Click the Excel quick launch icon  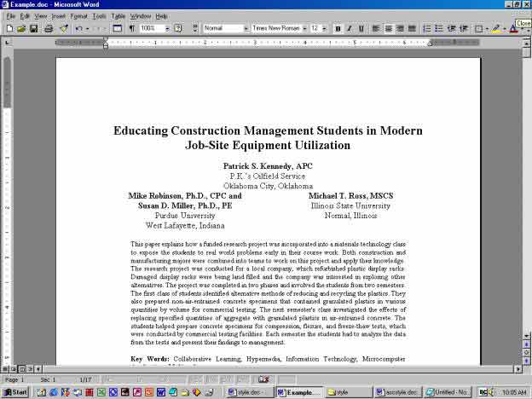[101, 392]
